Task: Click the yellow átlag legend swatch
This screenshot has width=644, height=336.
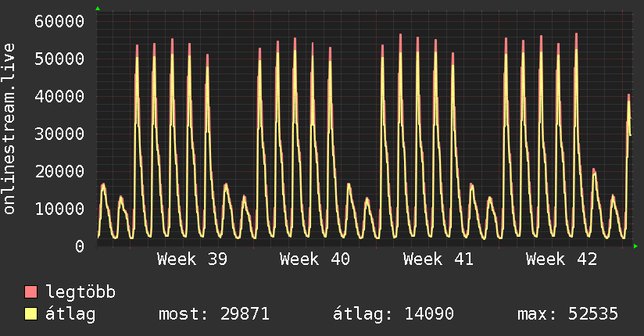Action: click(30, 313)
